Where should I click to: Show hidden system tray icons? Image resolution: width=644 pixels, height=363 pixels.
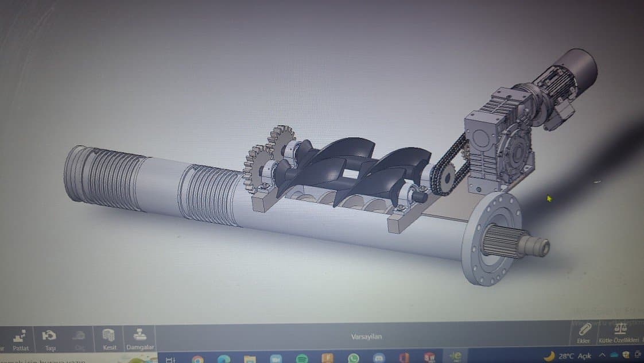[x=602, y=355]
